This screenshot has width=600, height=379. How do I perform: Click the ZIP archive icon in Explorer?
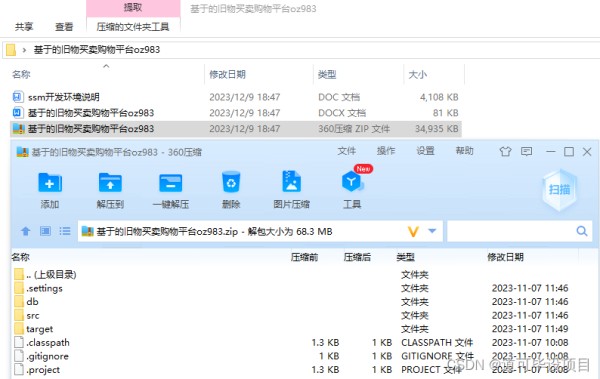[x=18, y=129]
